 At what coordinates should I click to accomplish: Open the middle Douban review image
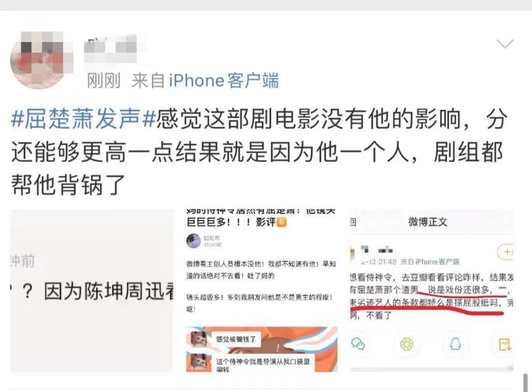262,290
